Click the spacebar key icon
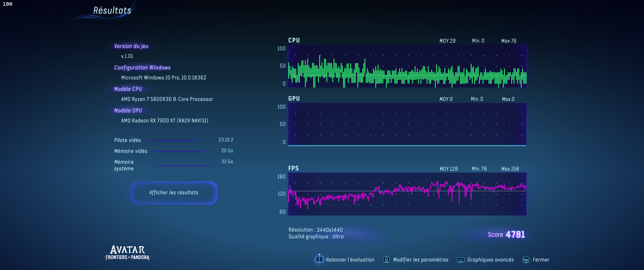 460,260
